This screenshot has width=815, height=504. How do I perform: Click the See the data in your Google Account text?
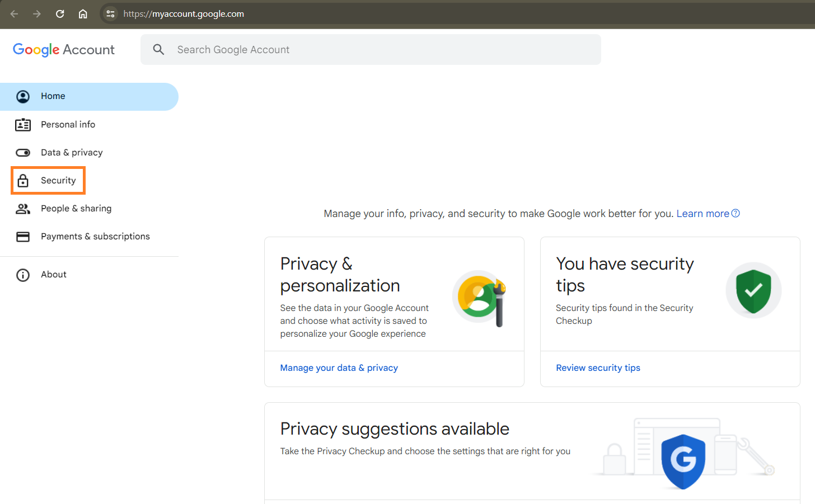click(354, 321)
